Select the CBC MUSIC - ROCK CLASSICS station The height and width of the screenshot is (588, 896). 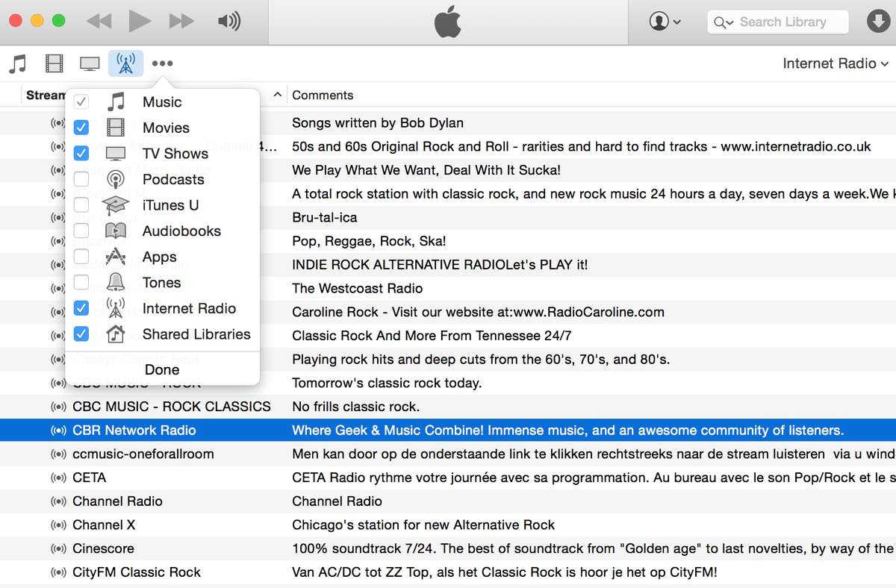172,406
